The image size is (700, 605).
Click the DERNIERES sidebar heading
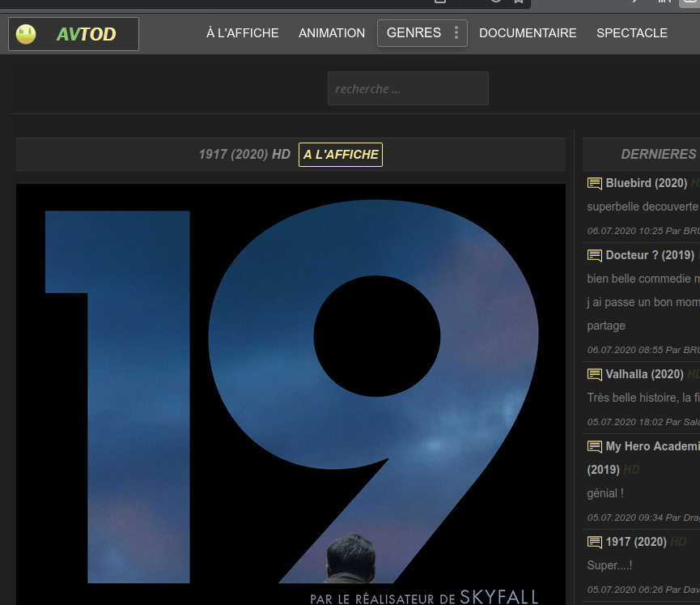tap(660, 154)
